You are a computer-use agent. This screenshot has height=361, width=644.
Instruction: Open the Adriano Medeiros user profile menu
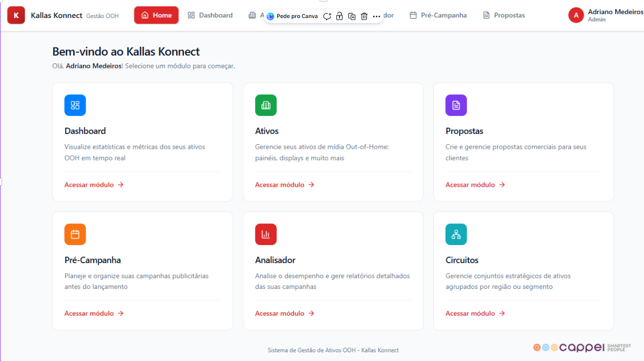(605, 15)
